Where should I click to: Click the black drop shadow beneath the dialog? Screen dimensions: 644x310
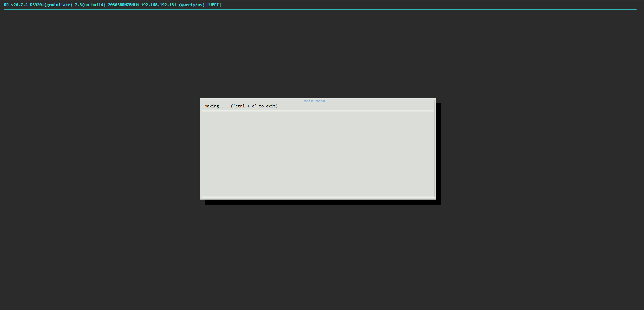click(x=323, y=202)
